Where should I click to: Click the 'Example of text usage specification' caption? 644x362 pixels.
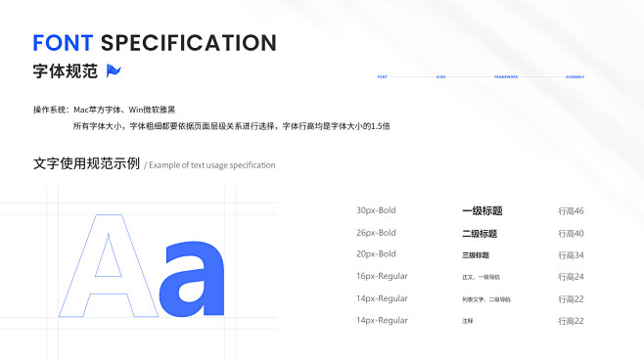coord(212,165)
